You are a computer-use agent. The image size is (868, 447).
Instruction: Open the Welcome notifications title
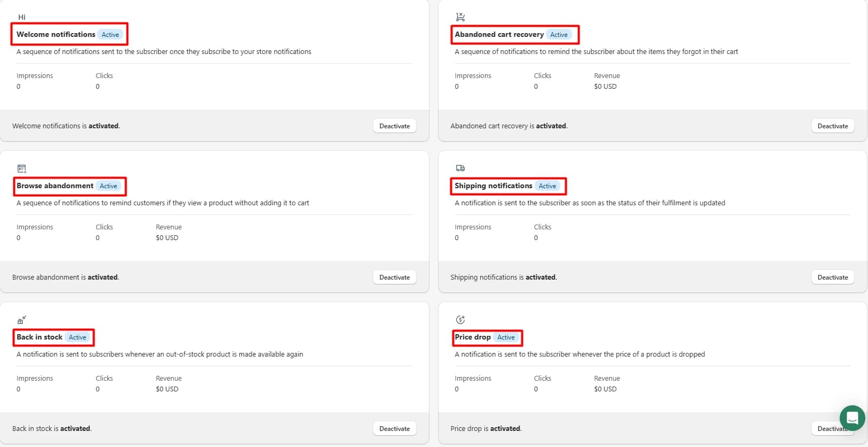click(x=56, y=34)
